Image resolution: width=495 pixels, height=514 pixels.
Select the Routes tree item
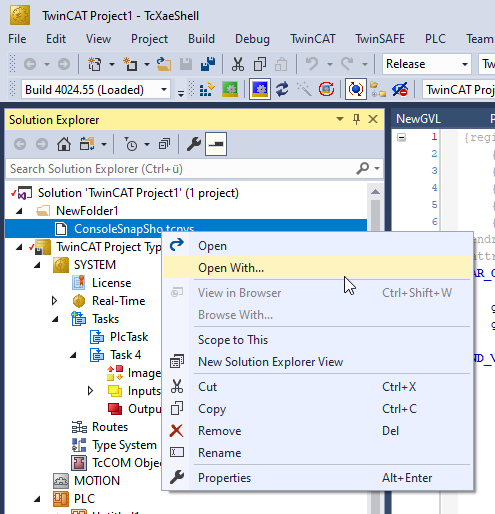110,427
